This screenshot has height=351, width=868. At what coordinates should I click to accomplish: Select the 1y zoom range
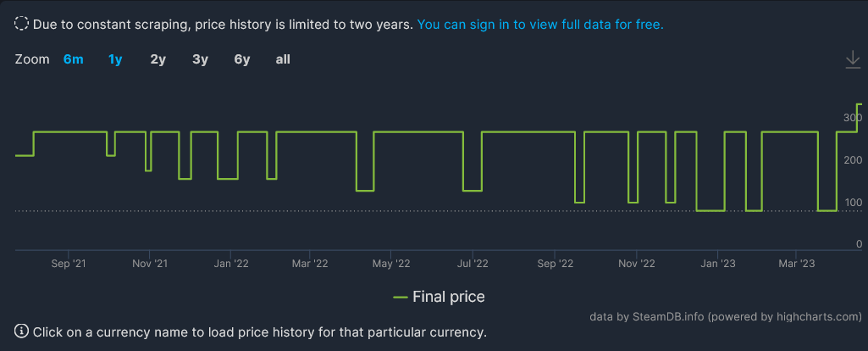[115, 59]
